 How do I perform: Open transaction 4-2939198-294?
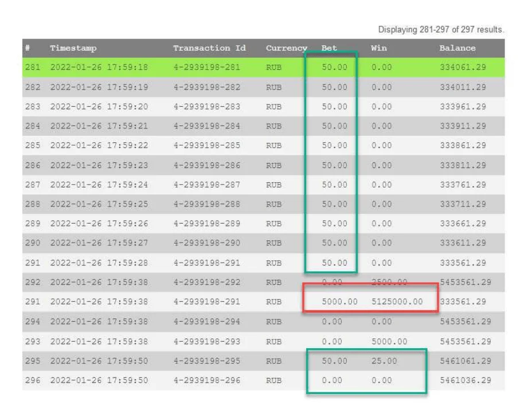(x=206, y=322)
